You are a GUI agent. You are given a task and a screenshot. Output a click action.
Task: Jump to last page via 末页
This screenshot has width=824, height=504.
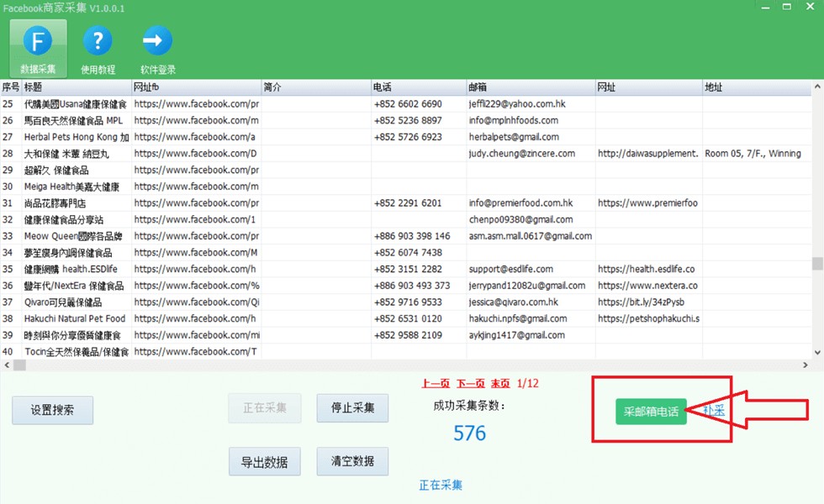[x=500, y=383]
